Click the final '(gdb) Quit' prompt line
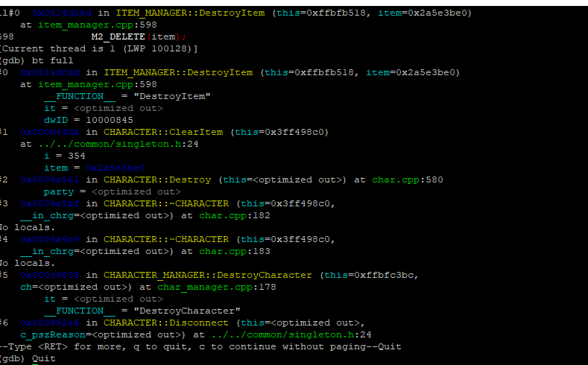 tap(28, 358)
